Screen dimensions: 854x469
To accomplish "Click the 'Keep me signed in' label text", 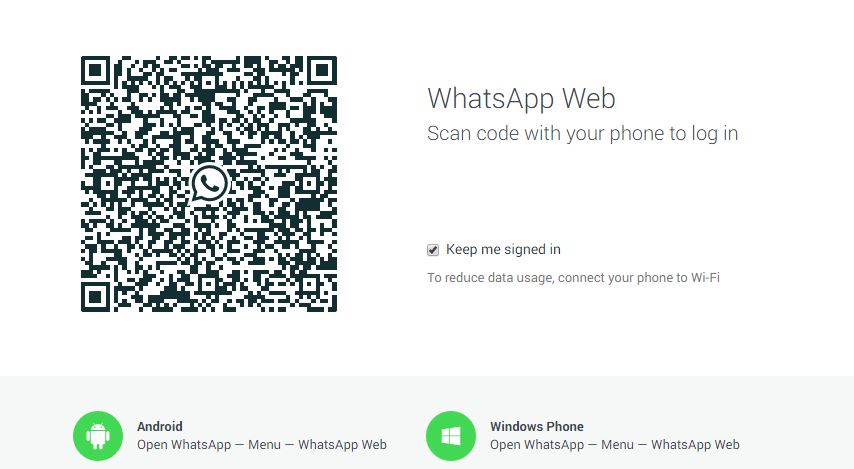I will (503, 249).
